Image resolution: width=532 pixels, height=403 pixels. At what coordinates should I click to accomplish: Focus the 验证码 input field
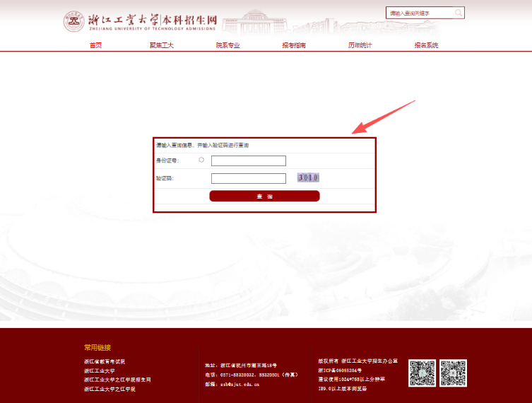[x=249, y=178]
